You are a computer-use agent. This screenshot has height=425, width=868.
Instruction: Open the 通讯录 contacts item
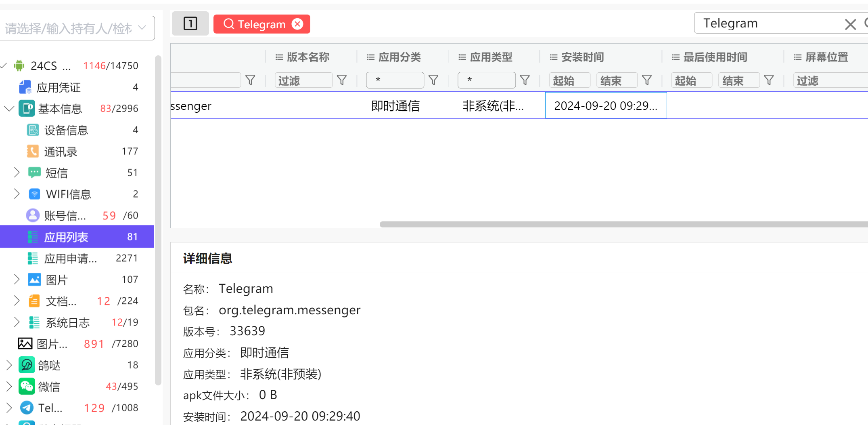point(61,151)
